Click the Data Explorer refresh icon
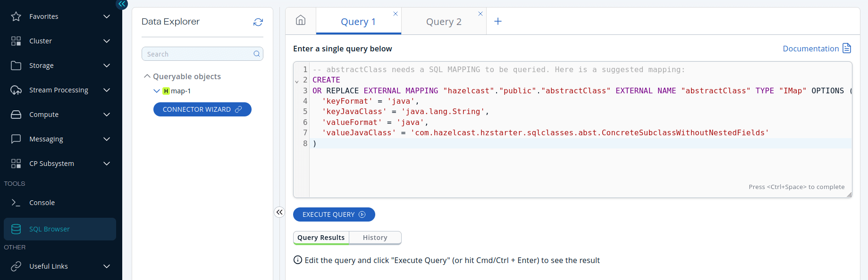The width and height of the screenshot is (868, 280). click(x=258, y=22)
